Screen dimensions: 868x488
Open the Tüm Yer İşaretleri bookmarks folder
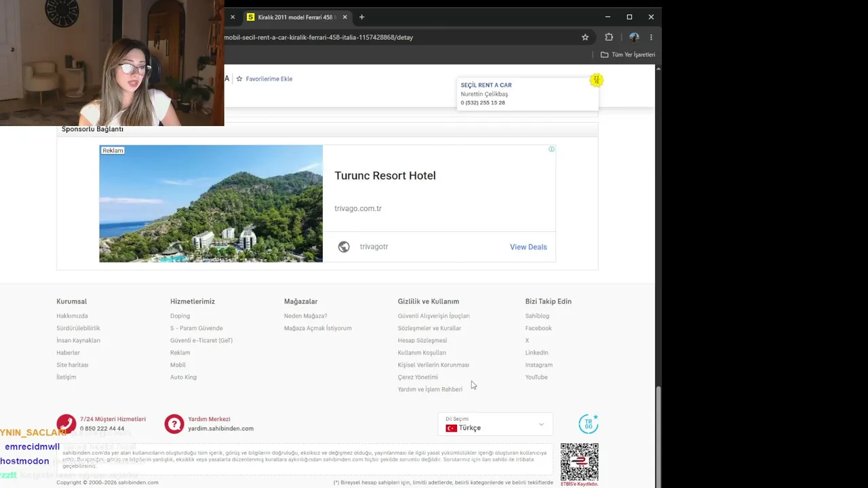(x=628, y=54)
